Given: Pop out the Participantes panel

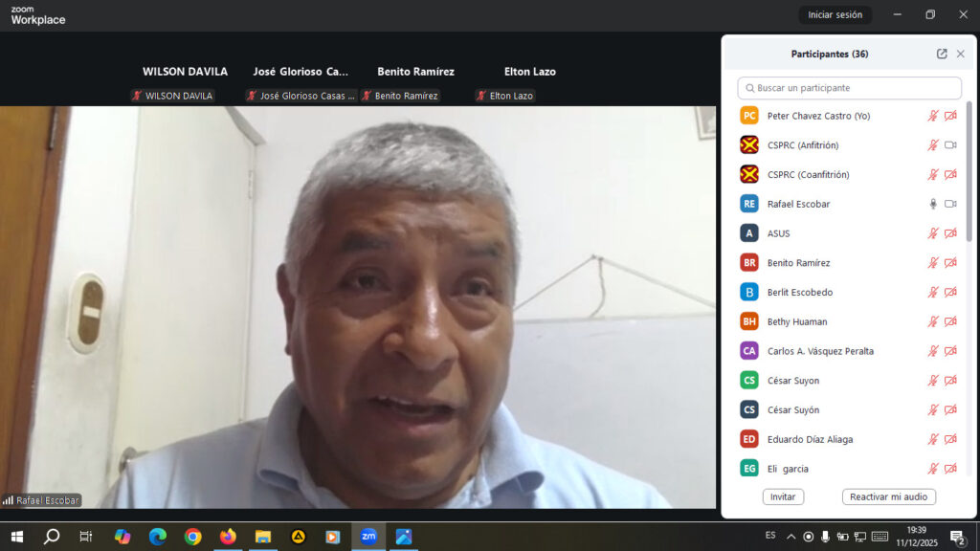Looking at the screenshot, I should (x=942, y=55).
